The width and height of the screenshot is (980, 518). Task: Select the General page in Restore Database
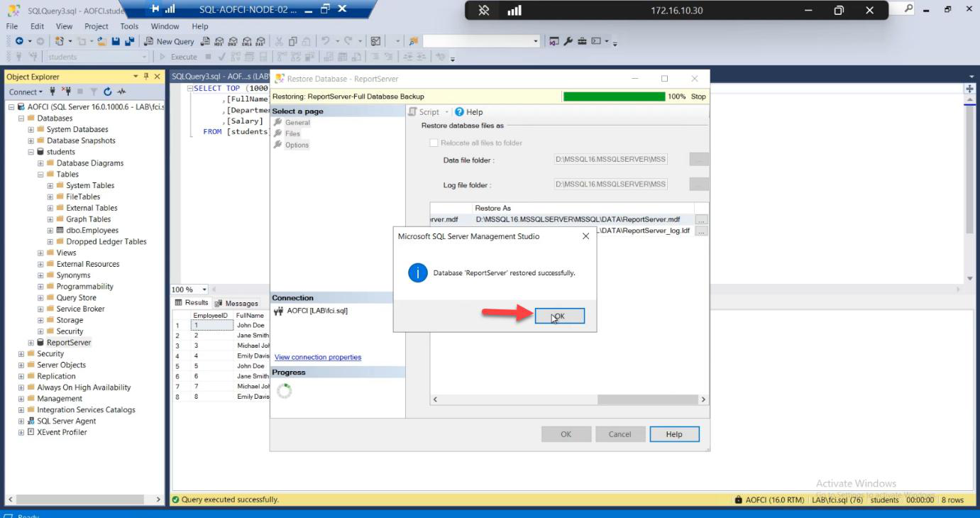point(297,123)
